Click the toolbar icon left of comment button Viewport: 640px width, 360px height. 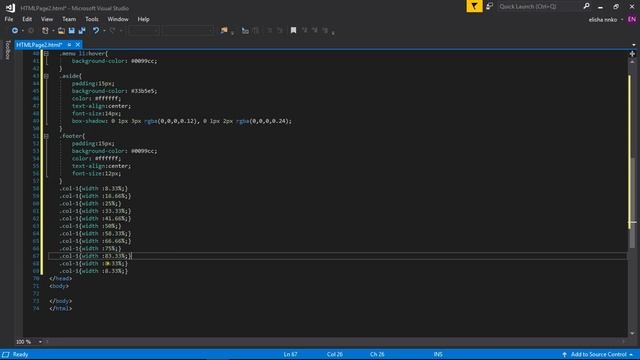tap(245, 31)
